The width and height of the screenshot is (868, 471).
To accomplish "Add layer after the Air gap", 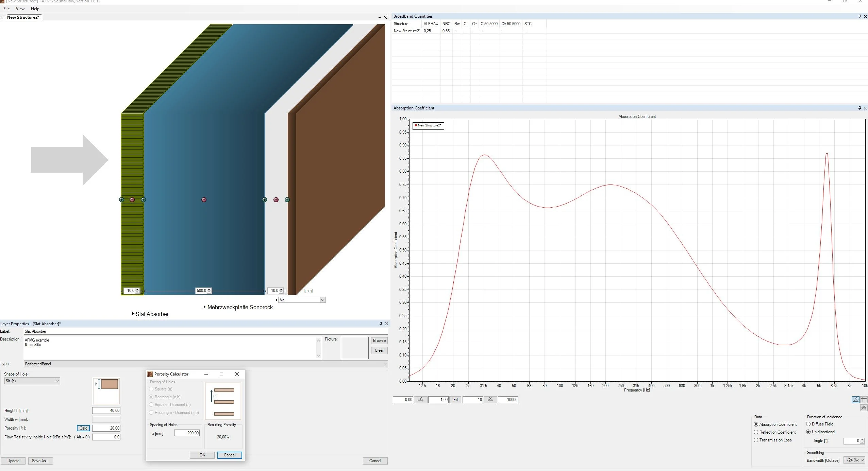I will (x=287, y=199).
